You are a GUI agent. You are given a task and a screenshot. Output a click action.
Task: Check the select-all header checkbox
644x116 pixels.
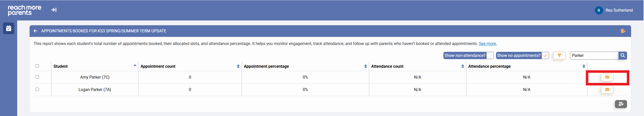[x=37, y=66]
